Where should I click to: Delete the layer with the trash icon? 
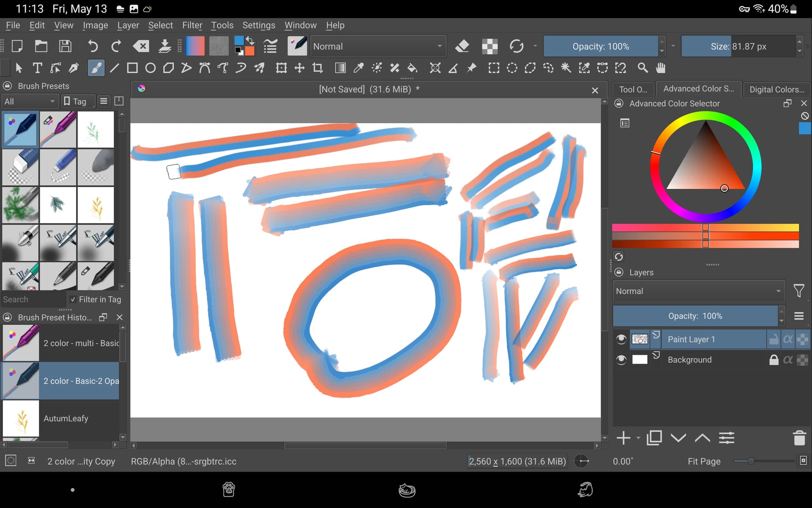(799, 438)
